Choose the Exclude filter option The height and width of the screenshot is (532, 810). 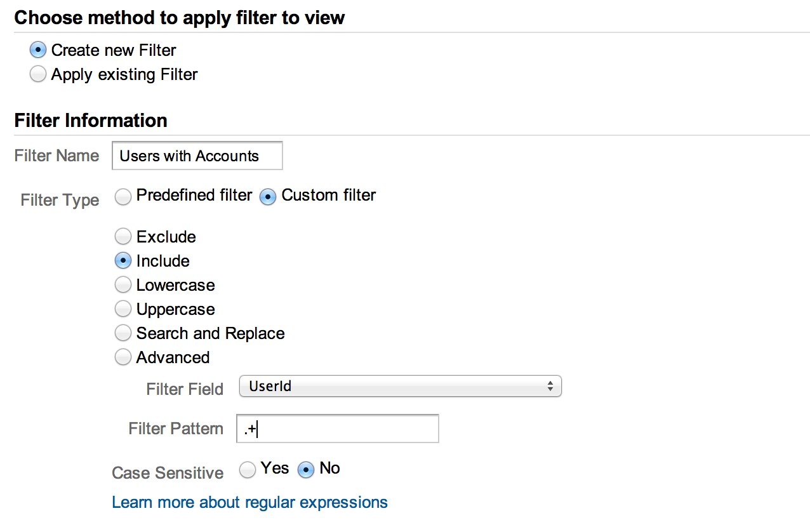coord(123,237)
